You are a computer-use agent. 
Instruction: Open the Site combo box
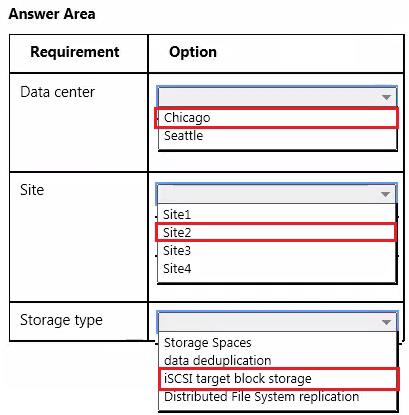coord(277,194)
